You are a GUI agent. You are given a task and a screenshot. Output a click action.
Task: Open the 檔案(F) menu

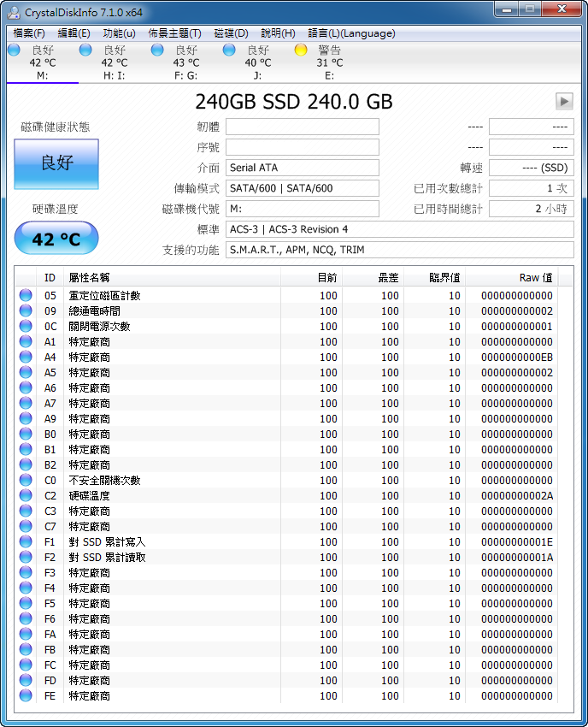point(29,33)
